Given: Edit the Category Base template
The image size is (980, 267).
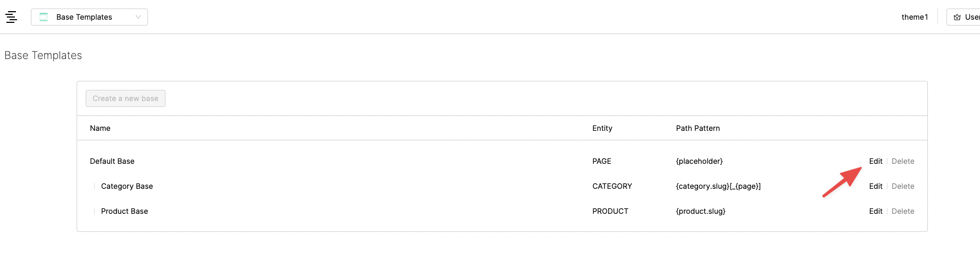Looking at the screenshot, I should [875, 186].
